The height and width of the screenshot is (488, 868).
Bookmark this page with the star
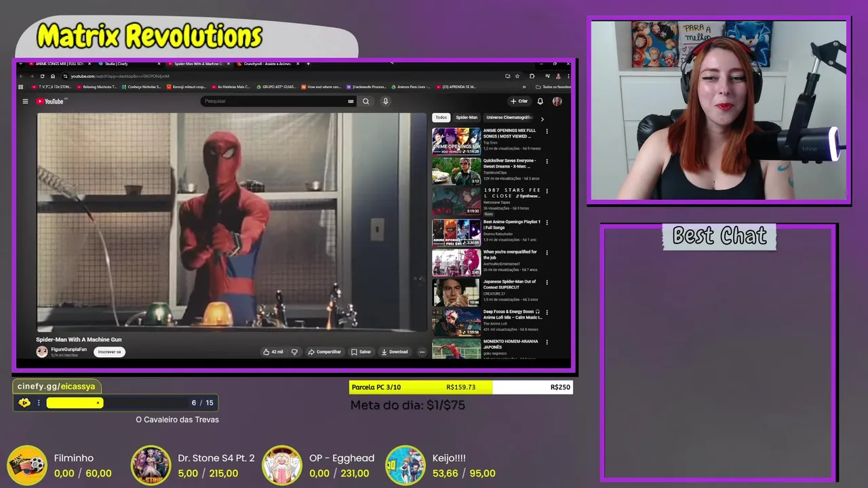[517, 76]
